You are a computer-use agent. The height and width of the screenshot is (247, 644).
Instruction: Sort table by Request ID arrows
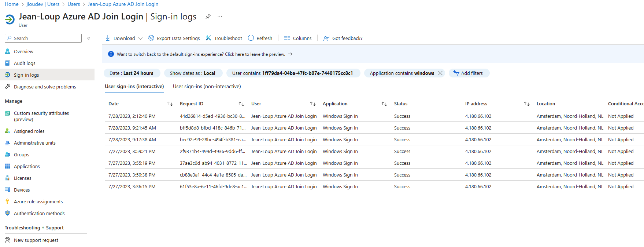[241, 104]
